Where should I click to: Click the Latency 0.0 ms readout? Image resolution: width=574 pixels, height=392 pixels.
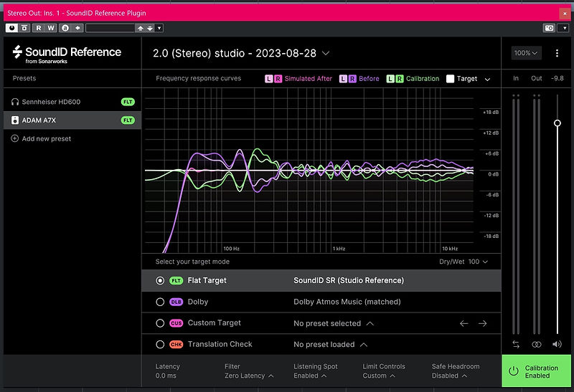[x=167, y=371]
